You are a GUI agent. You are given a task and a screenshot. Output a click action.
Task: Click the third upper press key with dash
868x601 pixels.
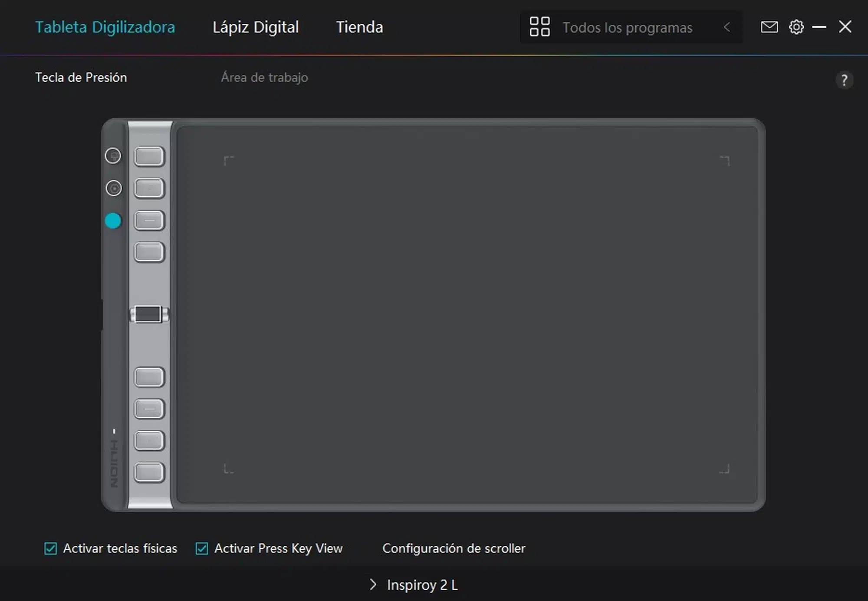(149, 220)
